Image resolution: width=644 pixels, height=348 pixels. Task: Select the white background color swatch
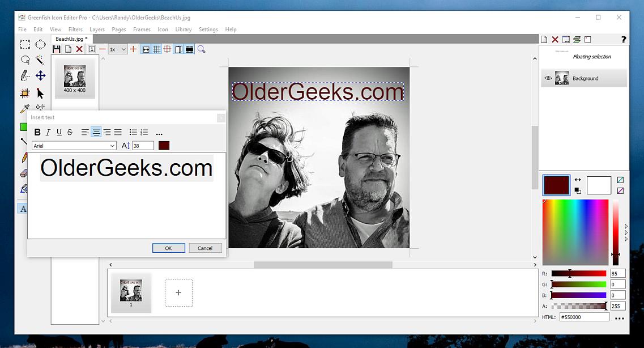(599, 185)
